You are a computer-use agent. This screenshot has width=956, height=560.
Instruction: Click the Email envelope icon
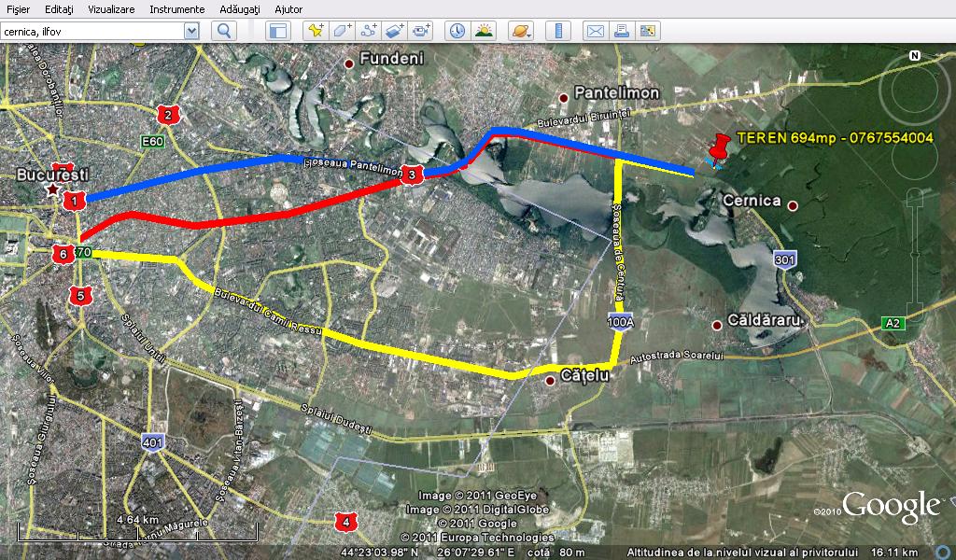[x=595, y=31]
